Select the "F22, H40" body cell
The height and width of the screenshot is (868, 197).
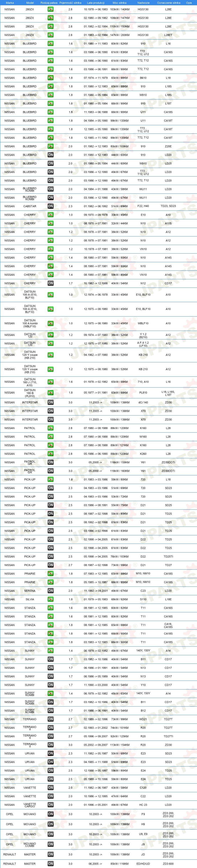143,206
